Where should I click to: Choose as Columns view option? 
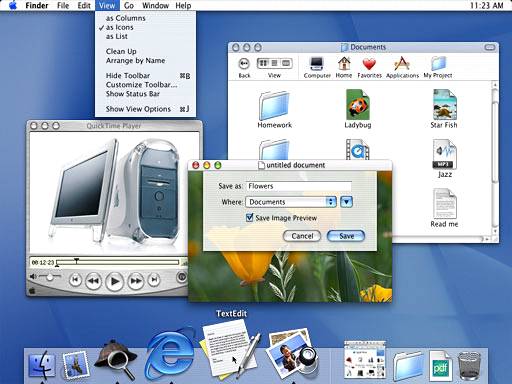pyautogui.click(x=126, y=18)
